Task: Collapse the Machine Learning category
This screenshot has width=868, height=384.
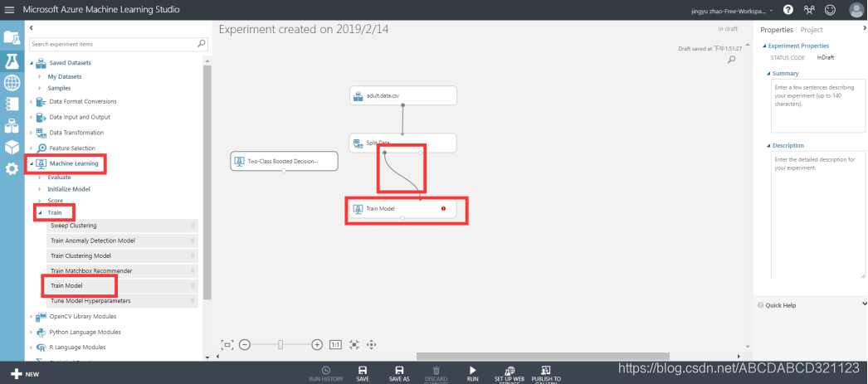Action: [32, 163]
